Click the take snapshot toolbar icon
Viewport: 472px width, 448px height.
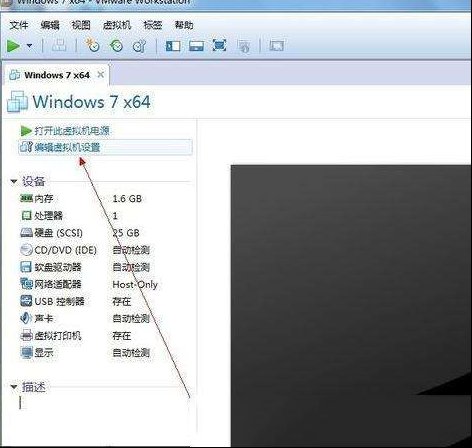pos(92,46)
